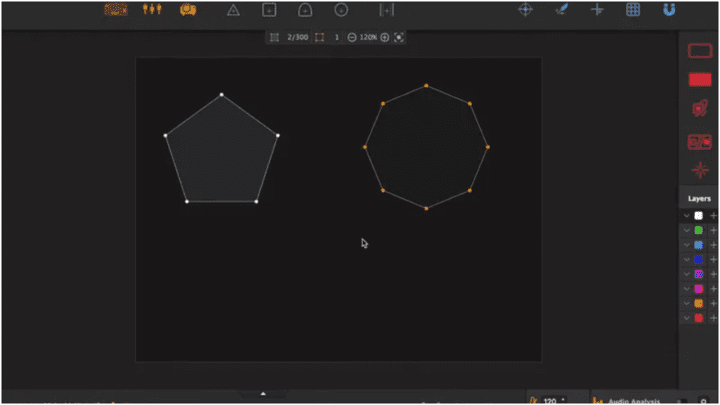Click the red rocket icon
The height and width of the screenshot is (405, 720).
pyautogui.click(x=700, y=109)
